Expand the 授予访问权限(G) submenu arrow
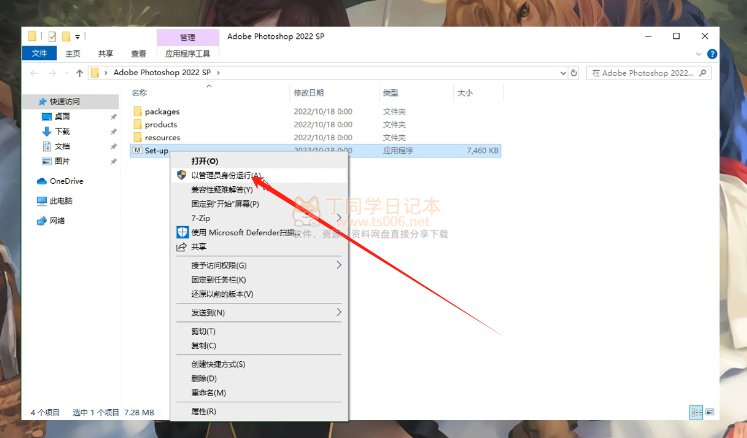The image size is (747, 438). tap(339, 265)
